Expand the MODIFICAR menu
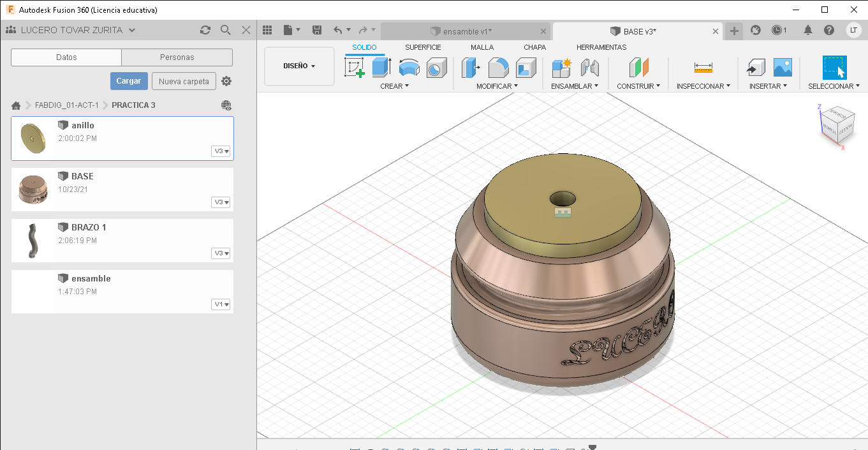This screenshot has height=450, width=868. (x=497, y=86)
